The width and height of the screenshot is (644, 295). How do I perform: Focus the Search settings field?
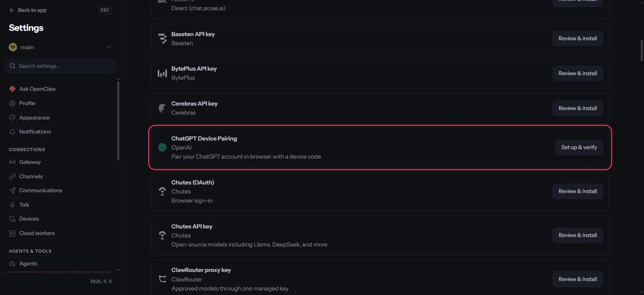coord(60,66)
